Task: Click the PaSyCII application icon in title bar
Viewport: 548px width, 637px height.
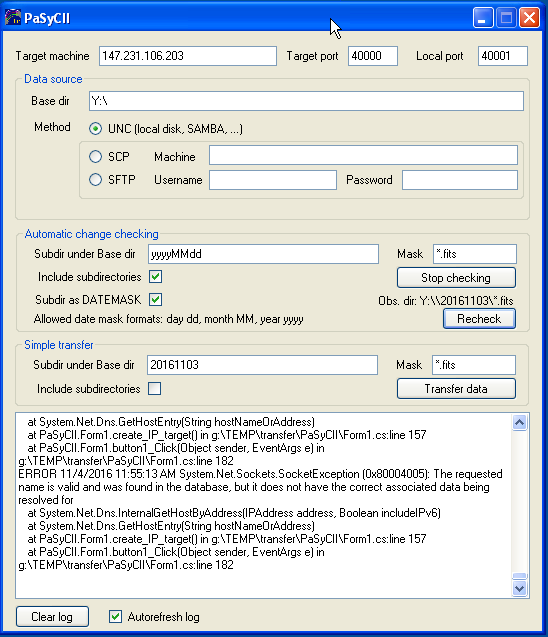Action: [13, 17]
